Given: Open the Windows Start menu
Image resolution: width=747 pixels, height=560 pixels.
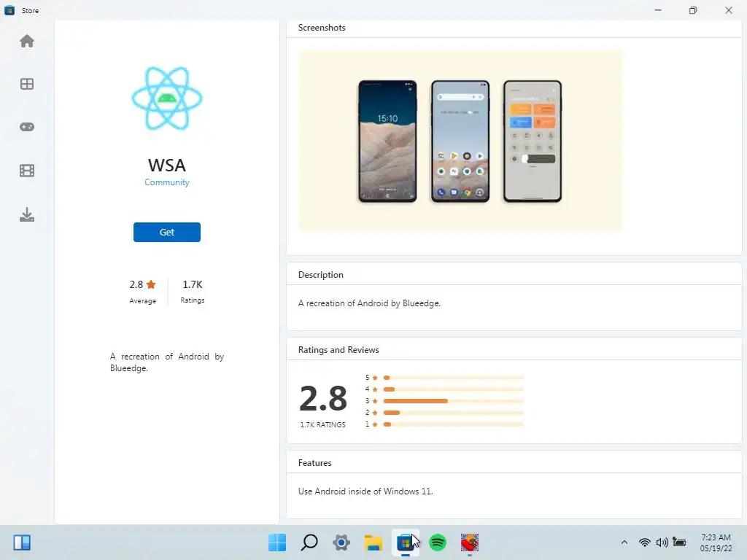Looking at the screenshot, I should point(277,542).
